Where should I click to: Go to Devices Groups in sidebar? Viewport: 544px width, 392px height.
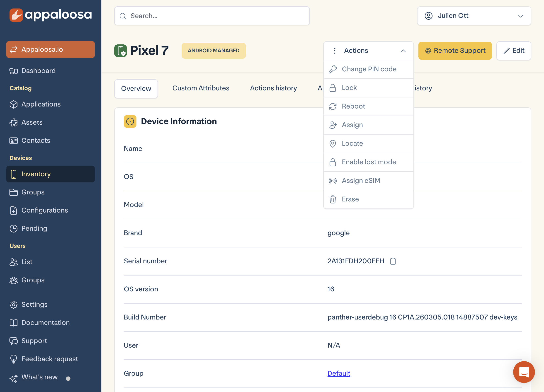pos(50,192)
